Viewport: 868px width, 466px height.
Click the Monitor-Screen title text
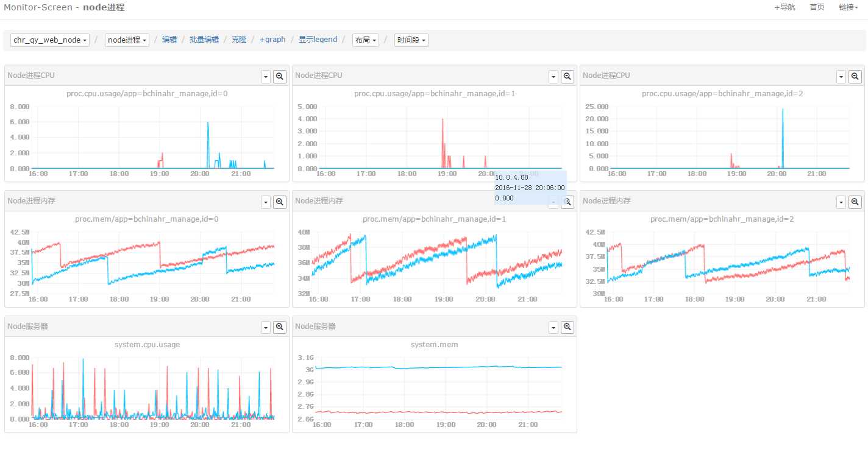point(38,7)
